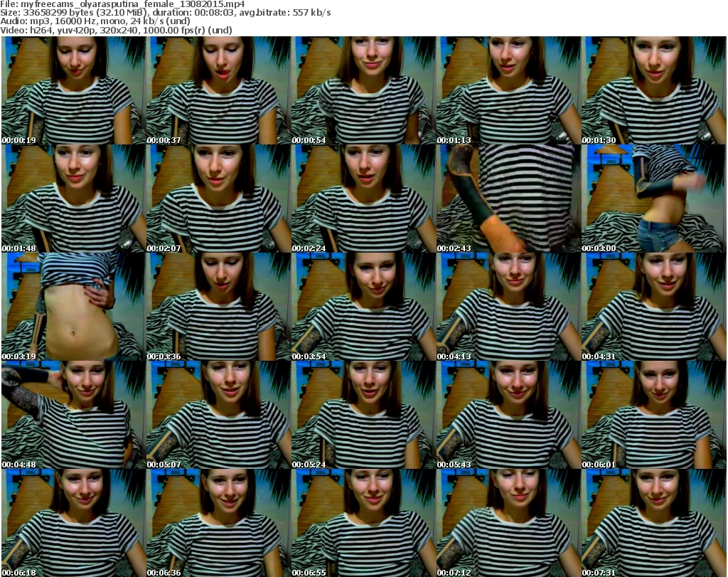Select the thumbnail stamped 00:05:24
The image size is (728, 577).
pos(363,415)
